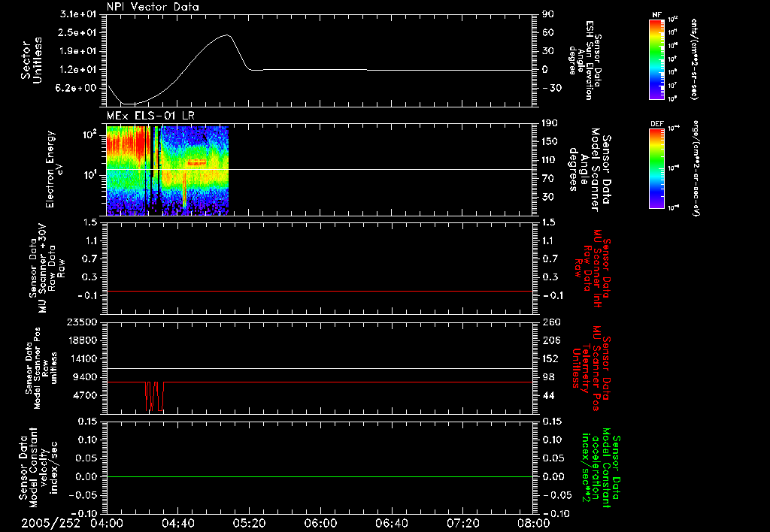Click the 1.9e+01 tick value
The height and width of the screenshot is (532, 770).
79,51
